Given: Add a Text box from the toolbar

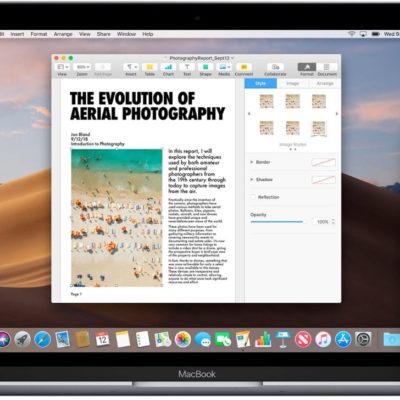Looking at the screenshot, I should (187, 67).
